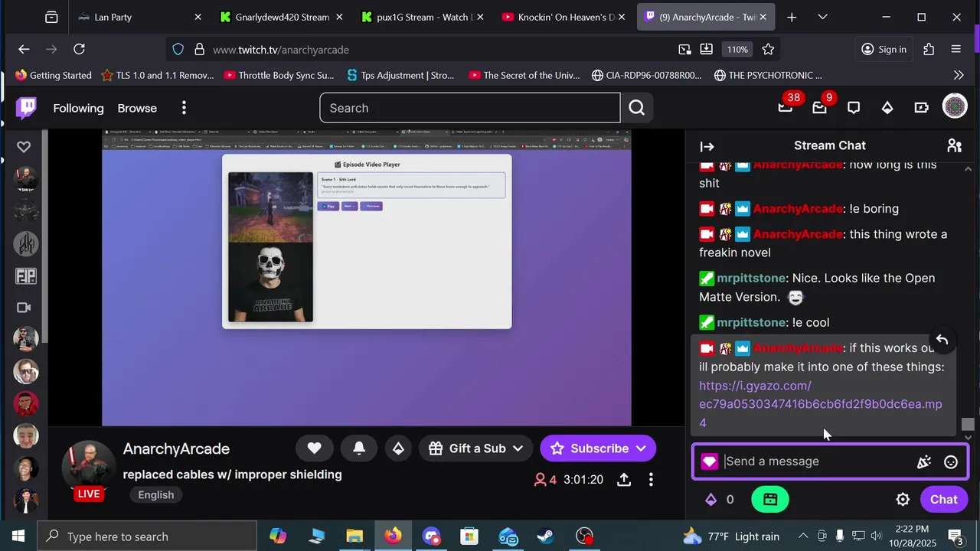Open the gyazo link in chat
The width and height of the screenshot is (980, 551).
tap(820, 404)
